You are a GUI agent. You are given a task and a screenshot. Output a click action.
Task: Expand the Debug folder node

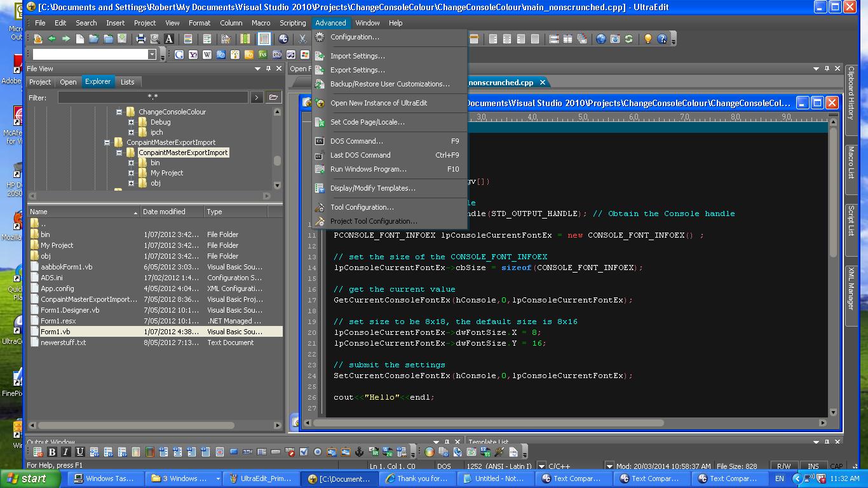tap(131, 122)
